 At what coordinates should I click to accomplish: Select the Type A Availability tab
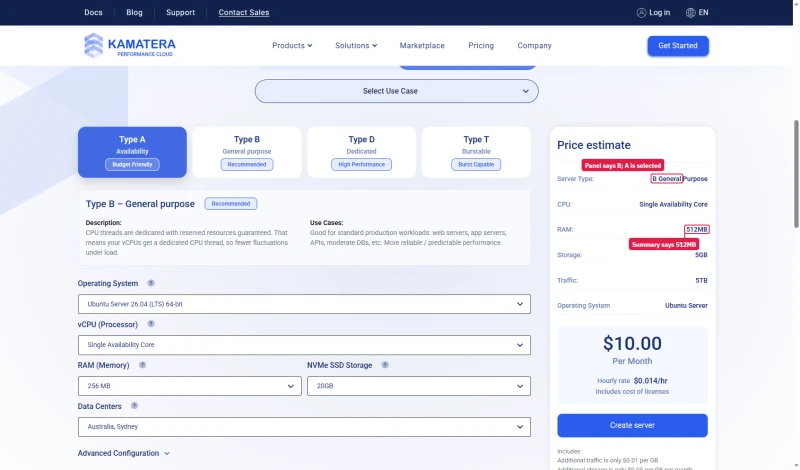click(132, 152)
